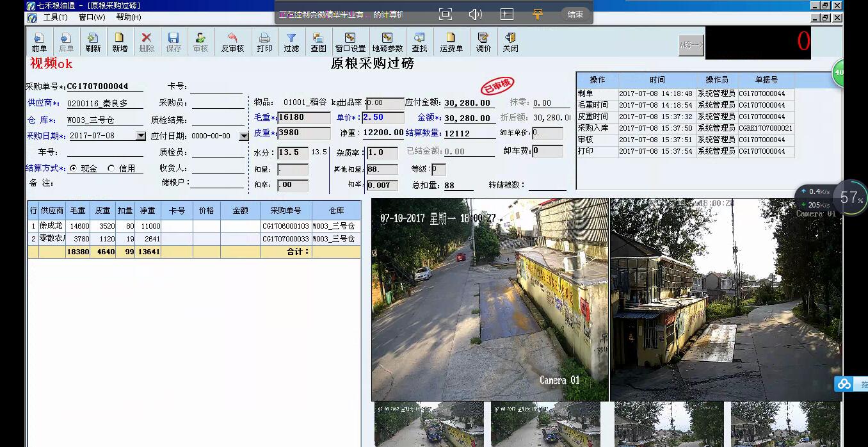
Task: Click the 仓库 column header in grid
Action: pos(337,210)
